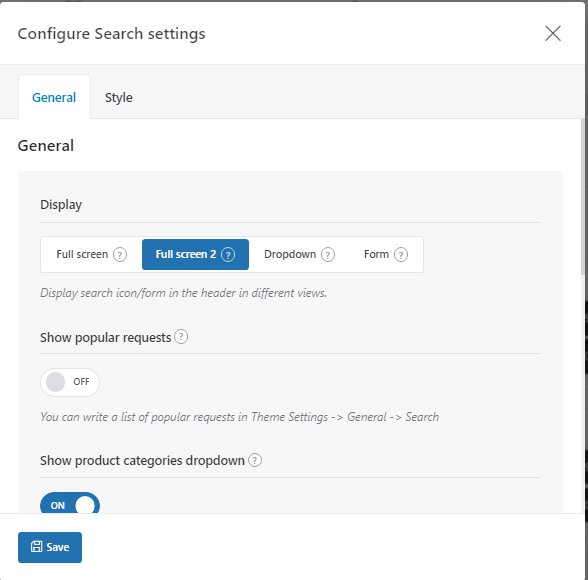Screen dimensions: 588x580
Task: Click the General section heading
Action: [x=46, y=146]
